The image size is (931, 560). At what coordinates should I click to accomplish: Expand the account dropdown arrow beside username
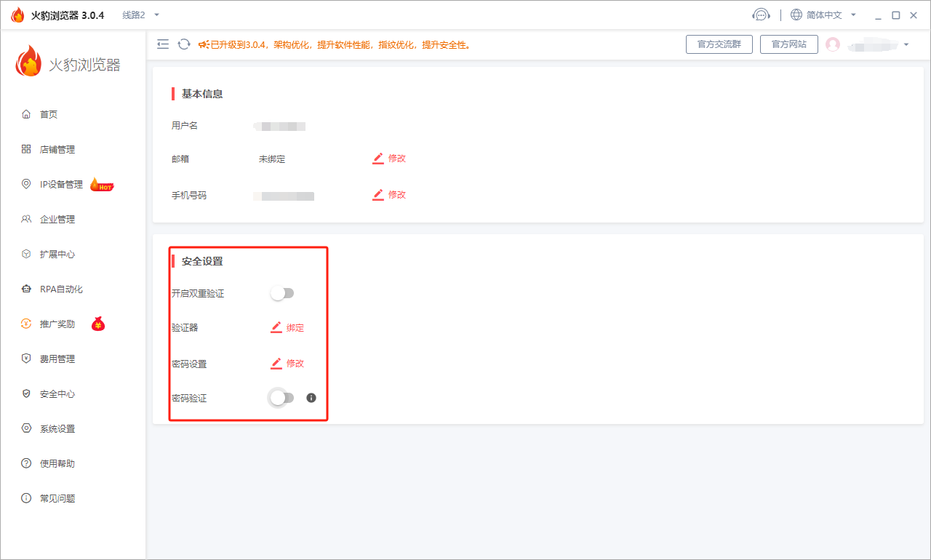906,45
